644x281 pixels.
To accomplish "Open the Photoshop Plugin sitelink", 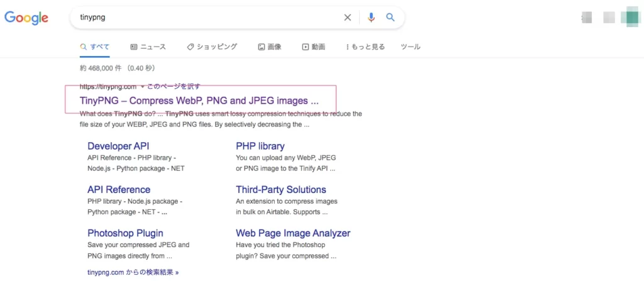I will coord(125,233).
